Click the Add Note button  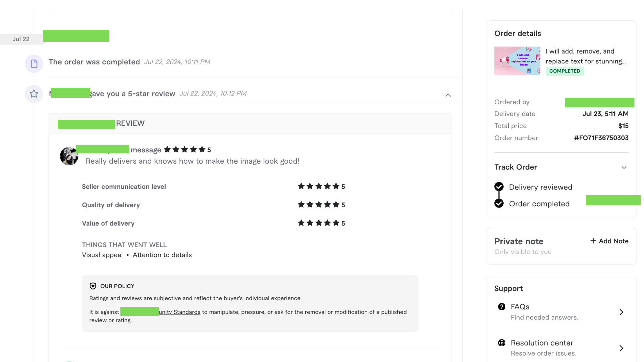[x=610, y=241]
